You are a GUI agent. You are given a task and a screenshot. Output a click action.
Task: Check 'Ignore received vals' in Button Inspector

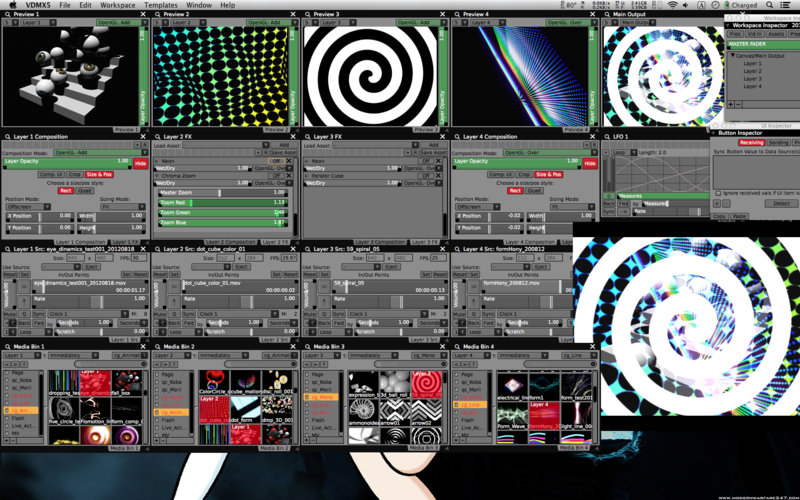[x=718, y=193]
